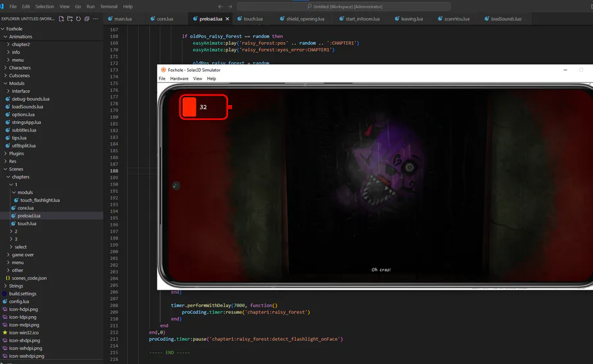Open loadSounds.lua in the Explorer tree
The height and width of the screenshot is (364, 593).
click(27, 107)
